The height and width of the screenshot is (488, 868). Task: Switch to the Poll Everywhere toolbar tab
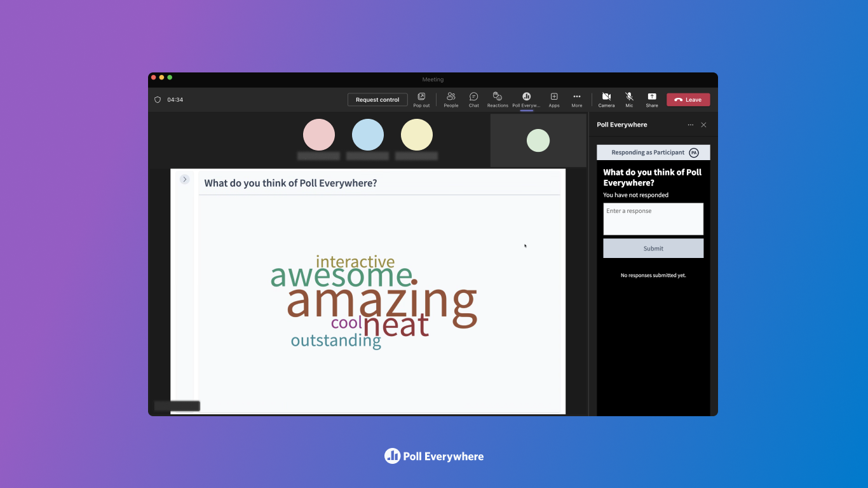click(526, 99)
